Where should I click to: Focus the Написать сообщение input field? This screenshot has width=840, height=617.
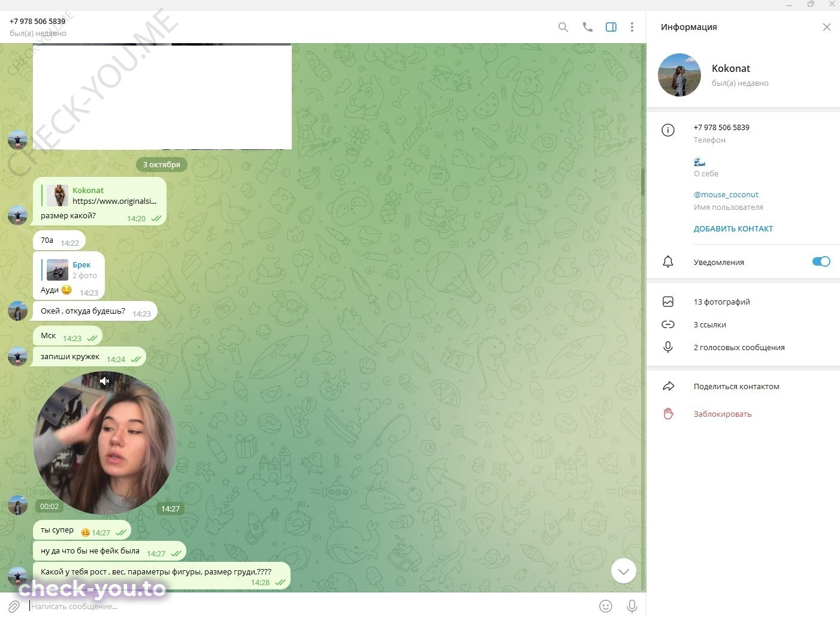click(312, 606)
